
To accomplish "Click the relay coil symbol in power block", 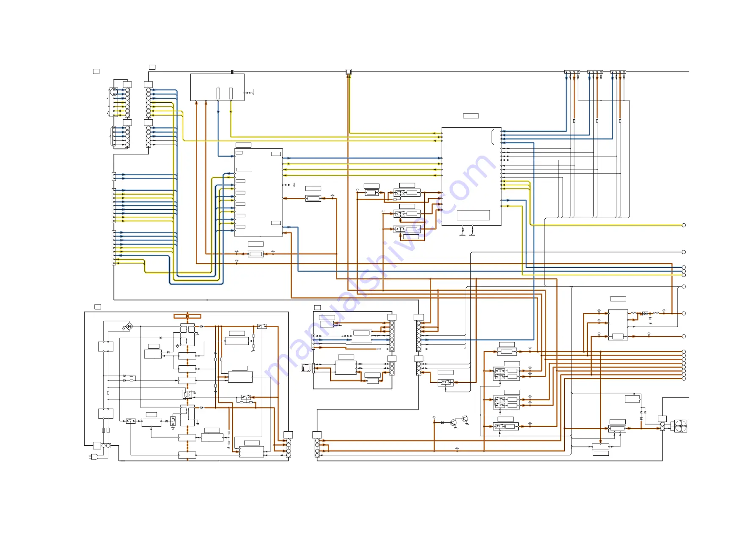I will [x=187, y=394].
